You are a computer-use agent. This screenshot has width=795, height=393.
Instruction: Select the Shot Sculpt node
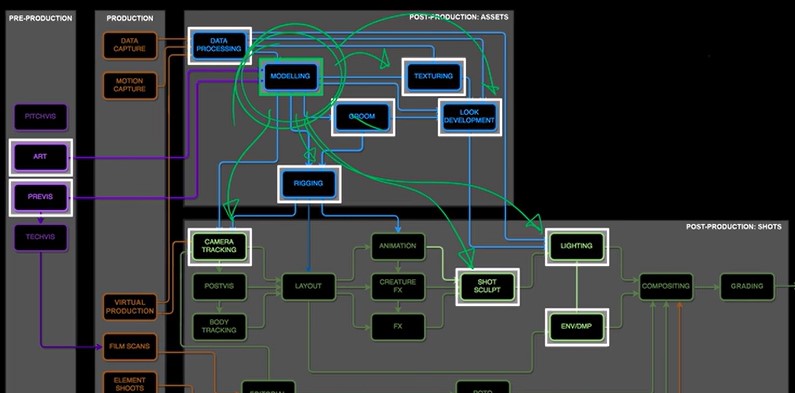pyautogui.click(x=487, y=287)
